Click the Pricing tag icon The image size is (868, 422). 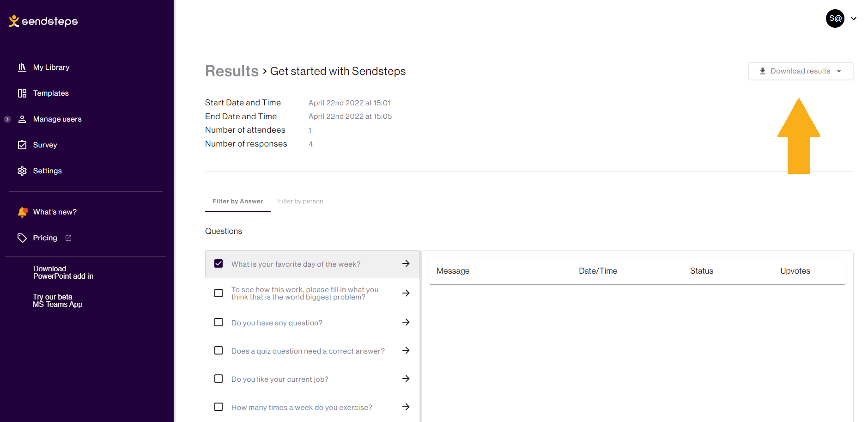tap(22, 238)
